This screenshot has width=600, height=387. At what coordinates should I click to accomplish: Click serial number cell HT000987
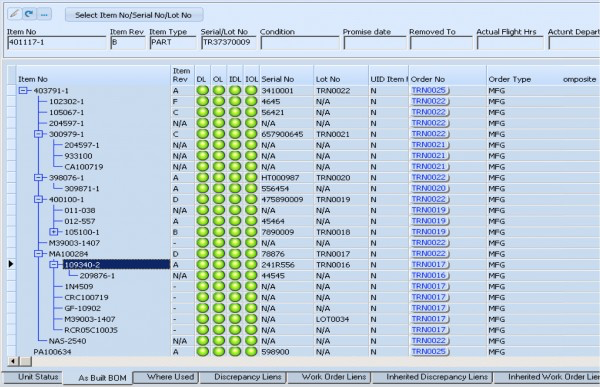pyautogui.click(x=280, y=178)
